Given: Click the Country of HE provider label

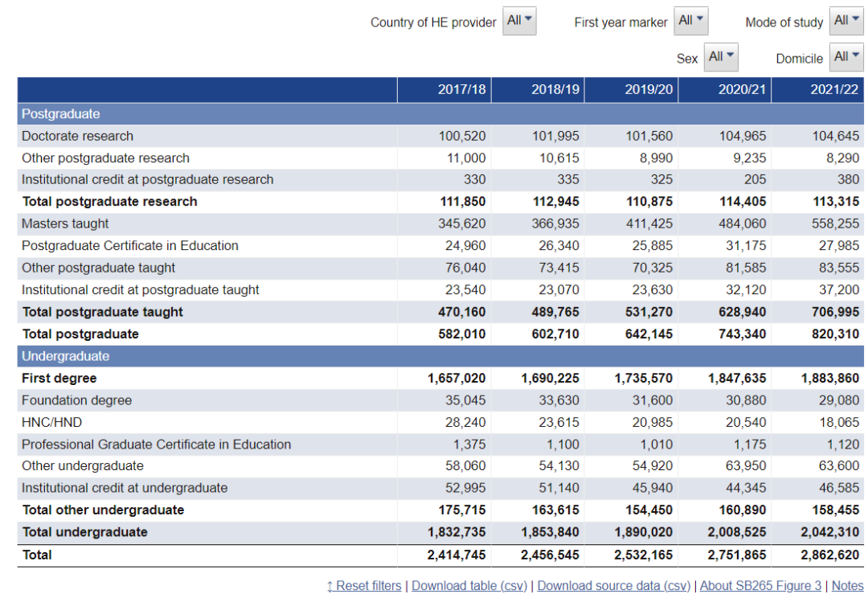Looking at the screenshot, I should pyautogui.click(x=433, y=23).
